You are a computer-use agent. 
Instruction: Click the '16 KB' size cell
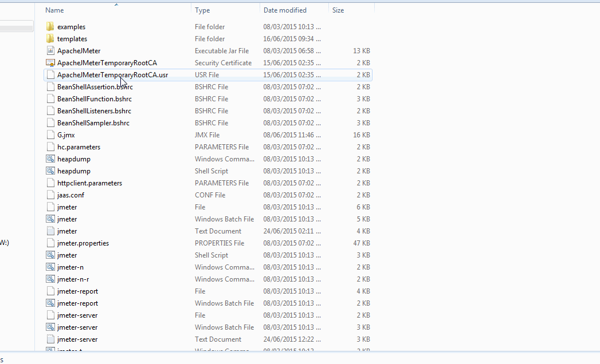click(361, 135)
